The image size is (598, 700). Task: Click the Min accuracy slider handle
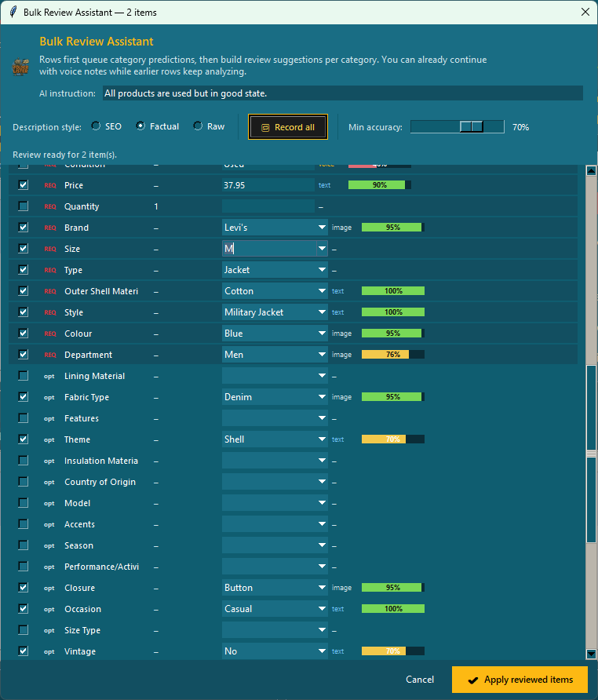pyautogui.click(x=472, y=126)
